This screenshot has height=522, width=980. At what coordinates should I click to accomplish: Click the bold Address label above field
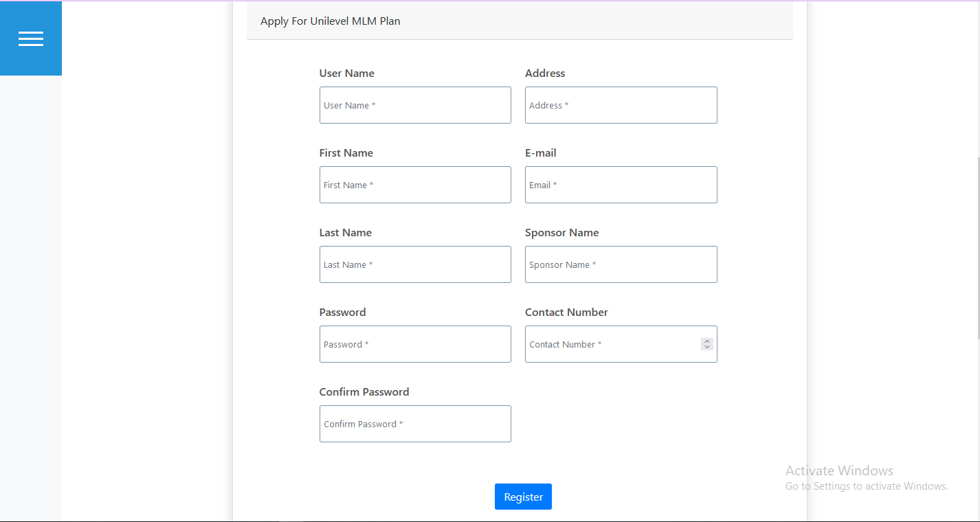[x=545, y=73]
